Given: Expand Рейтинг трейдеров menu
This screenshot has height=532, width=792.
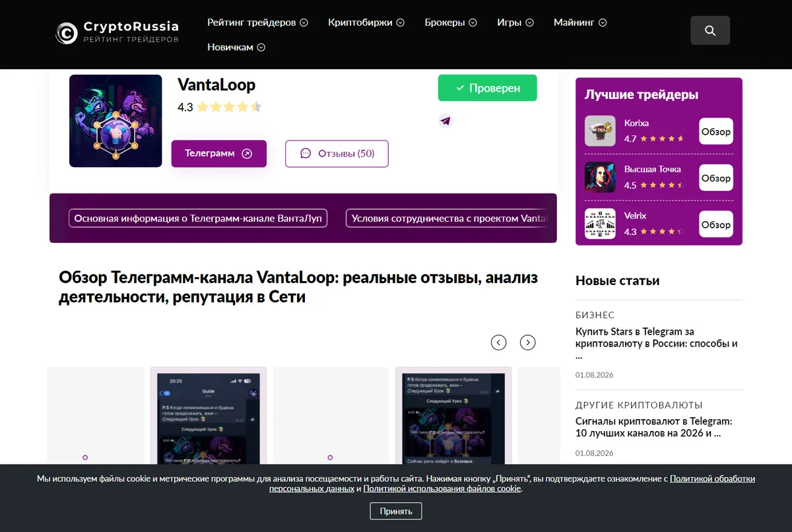Looking at the screenshot, I should [257, 22].
